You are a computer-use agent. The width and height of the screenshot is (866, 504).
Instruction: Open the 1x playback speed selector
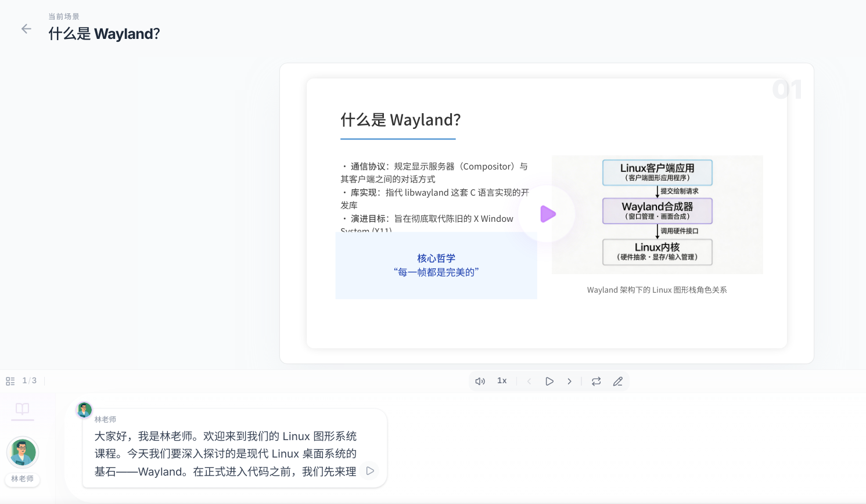502,381
